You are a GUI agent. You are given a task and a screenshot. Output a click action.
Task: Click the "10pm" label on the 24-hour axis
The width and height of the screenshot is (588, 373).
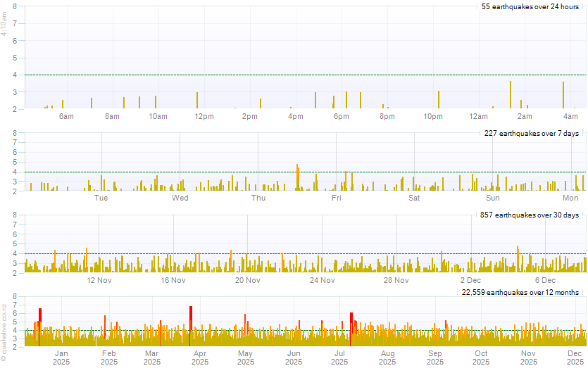pos(433,116)
